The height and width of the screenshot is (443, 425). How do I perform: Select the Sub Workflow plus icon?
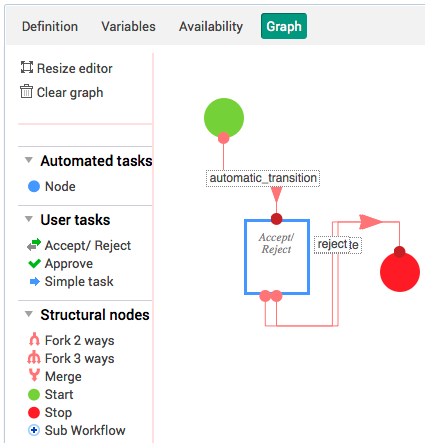click(x=34, y=430)
